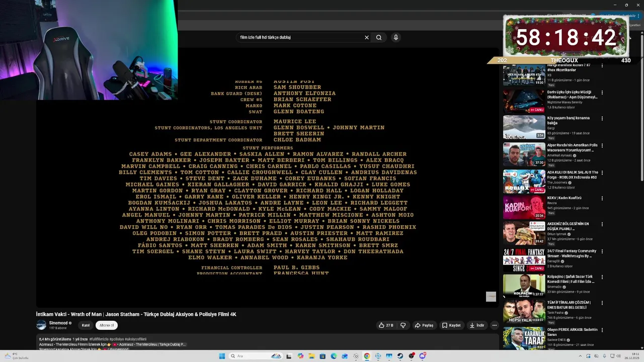This screenshot has width=644, height=362.
Task: Open options for TÜM İFTİRALARI ÇÖZDÜM video
Action: pos(602,303)
